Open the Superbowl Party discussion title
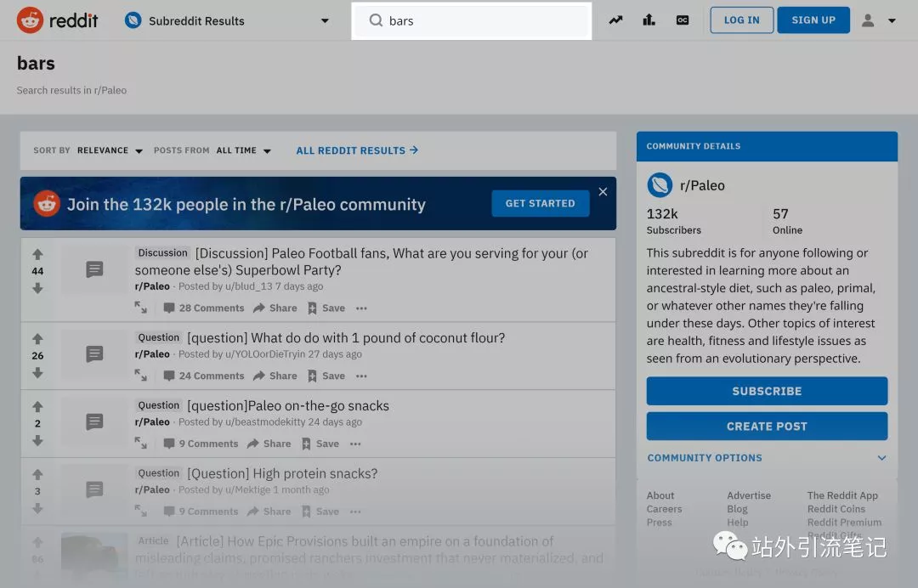This screenshot has height=588, width=918. [362, 262]
